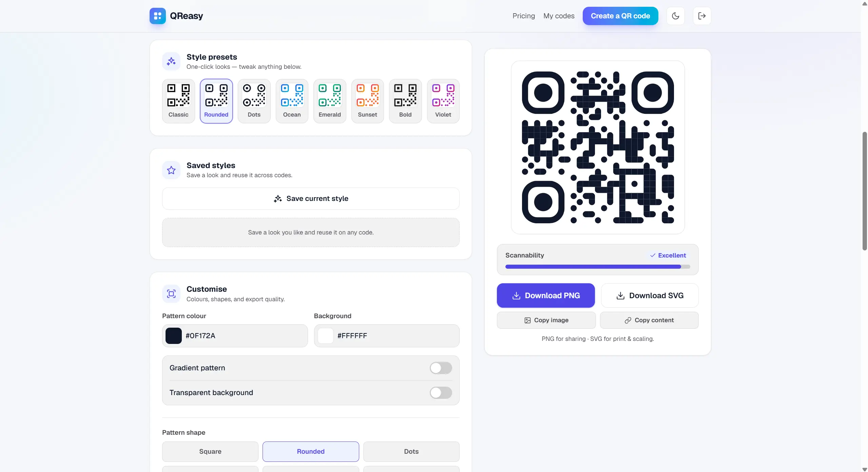Open the Pattern colour swatch picker

point(174,336)
